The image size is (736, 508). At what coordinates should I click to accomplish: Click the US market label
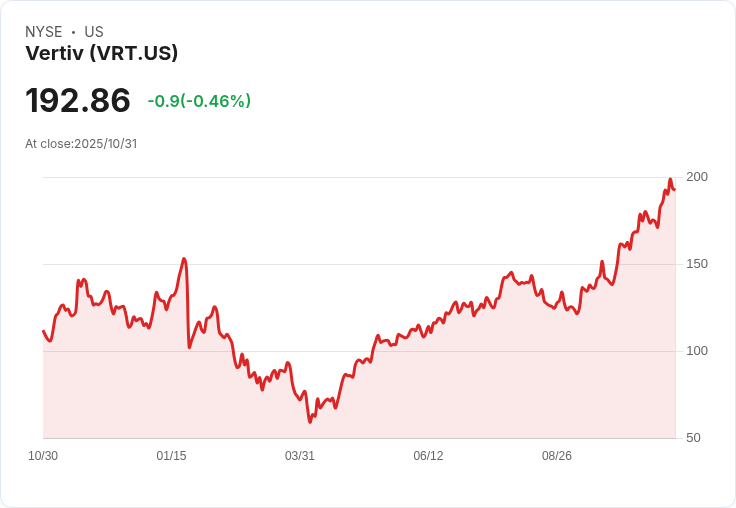point(94,32)
